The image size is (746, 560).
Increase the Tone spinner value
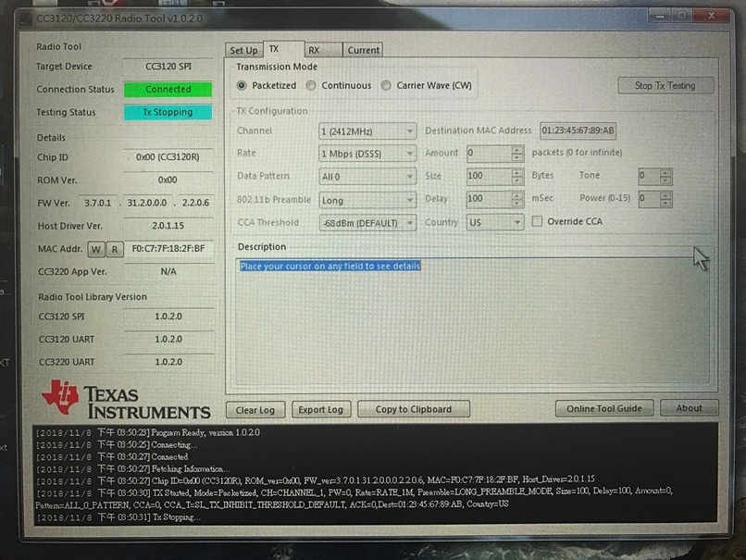[665, 172]
